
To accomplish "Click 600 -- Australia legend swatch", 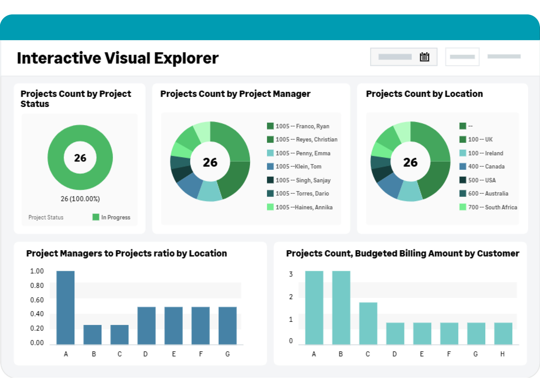I will (462, 193).
